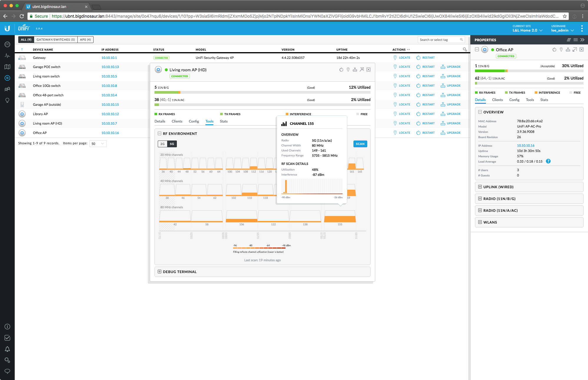
Task: Open the Statistics icon in left sidebar
Action: pyautogui.click(x=7, y=55)
